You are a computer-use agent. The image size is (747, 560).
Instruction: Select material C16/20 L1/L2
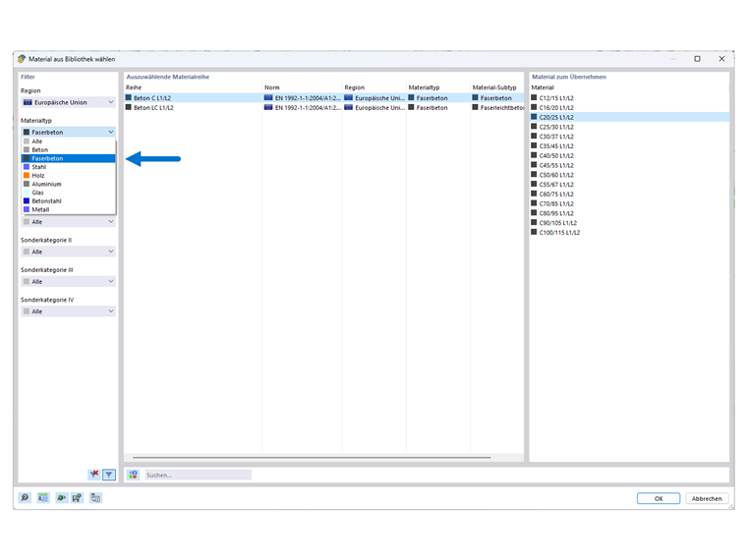coord(629,108)
